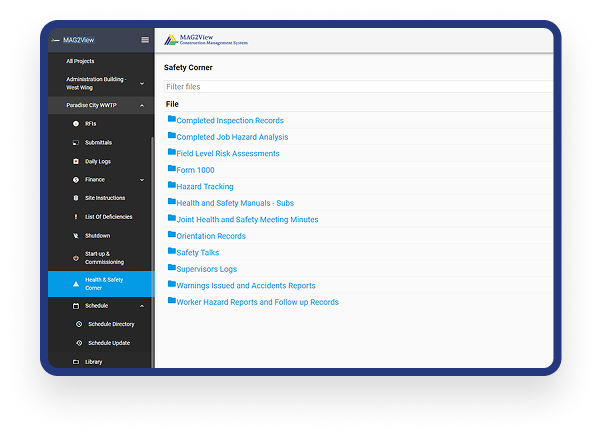Open All Projects in sidebar

point(80,61)
